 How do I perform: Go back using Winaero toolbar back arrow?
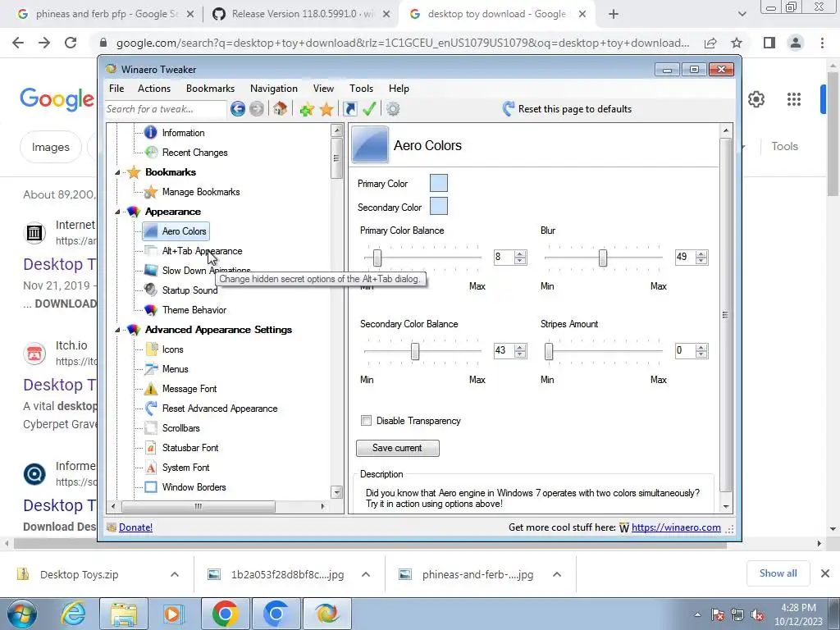point(238,109)
